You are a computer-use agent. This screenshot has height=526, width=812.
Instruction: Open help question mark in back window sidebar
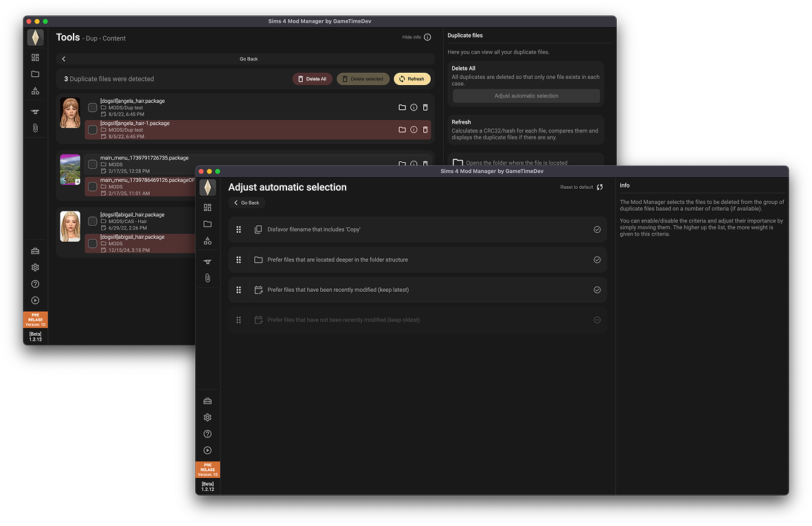point(35,284)
